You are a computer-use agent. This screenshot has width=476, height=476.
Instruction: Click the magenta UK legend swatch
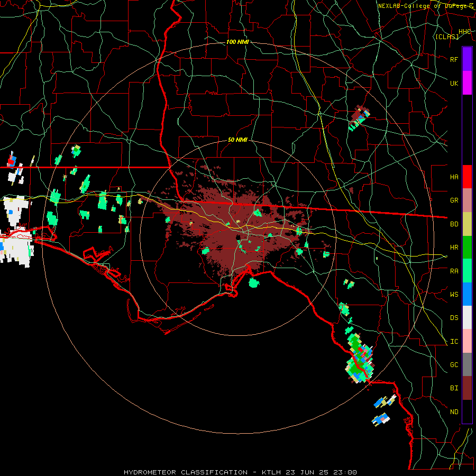[x=467, y=83]
